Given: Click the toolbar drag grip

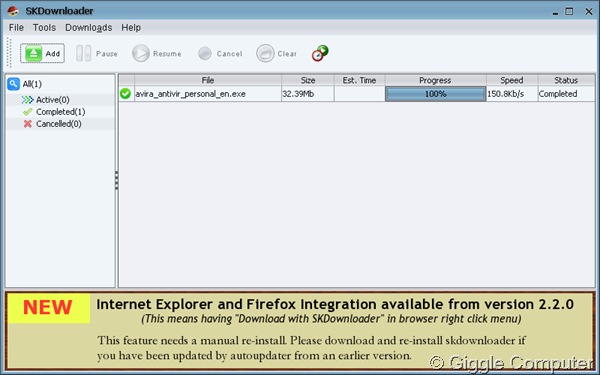Looking at the screenshot, I should (x=9, y=53).
